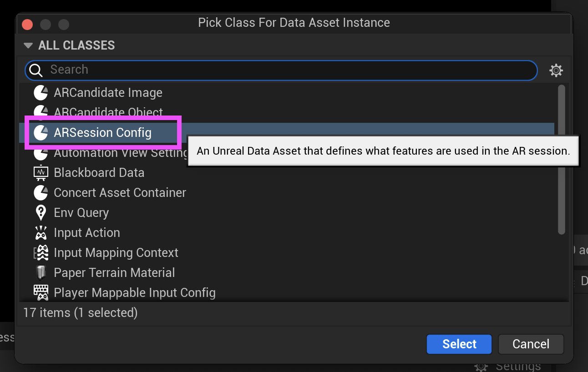Choose Env Query from class list
This screenshot has width=588, height=372.
click(x=81, y=213)
